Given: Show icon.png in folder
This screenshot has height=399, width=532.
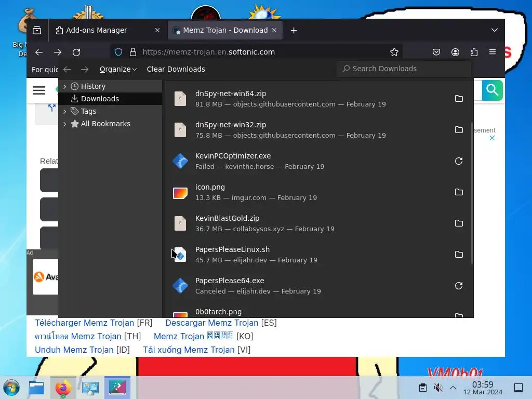Looking at the screenshot, I should click(x=459, y=192).
